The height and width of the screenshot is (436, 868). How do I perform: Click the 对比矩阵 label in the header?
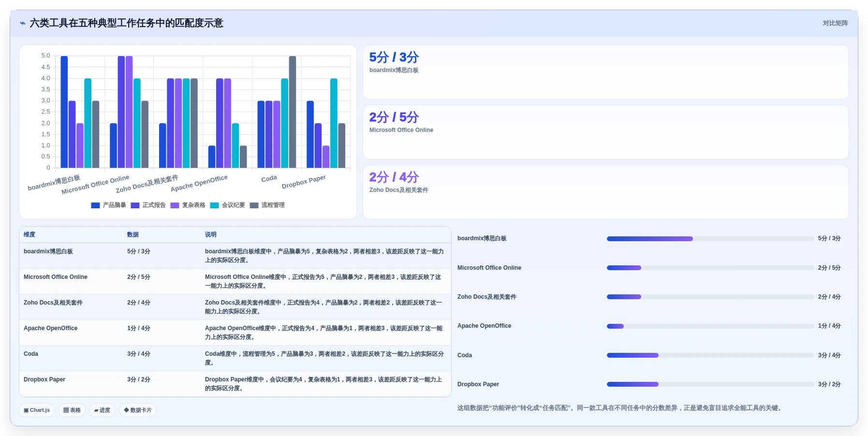(835, 23)
